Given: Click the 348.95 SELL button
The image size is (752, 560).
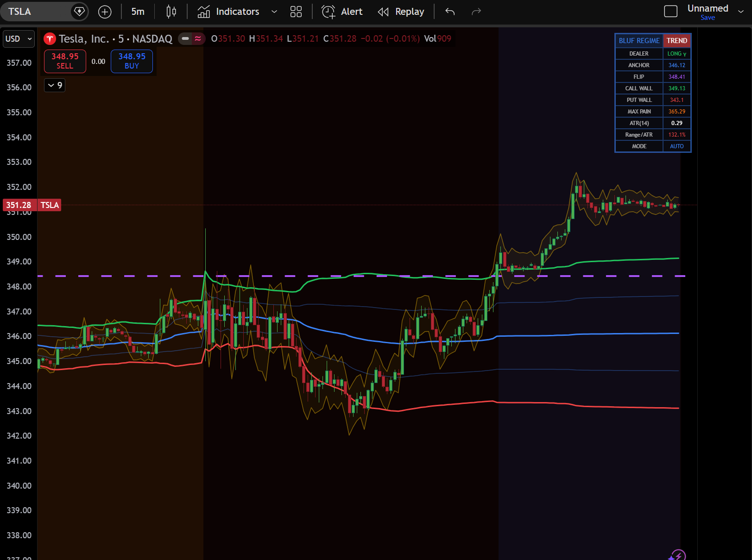Looking at the screenshot, I should coord(65,61).
